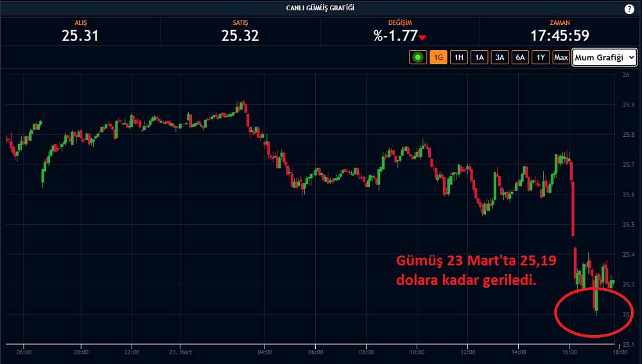Open the Mum Grafiği chart type dropdown
Screen dimensions: 642x364
coord(604,57)
